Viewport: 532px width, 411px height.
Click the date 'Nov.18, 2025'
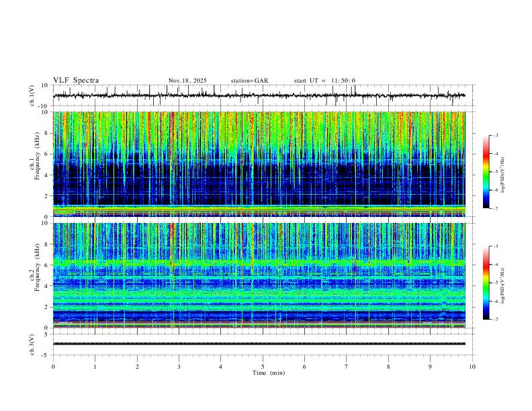pos(187,81)
